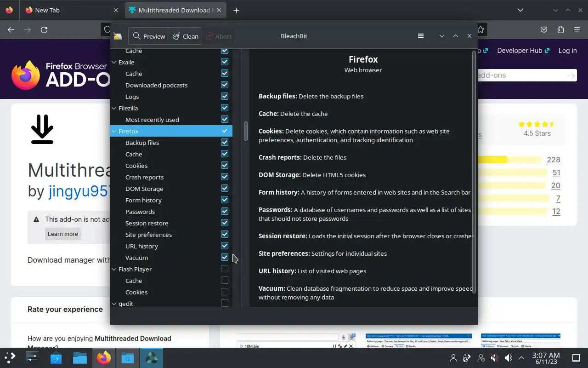Click the muted microphone tray icon
This screenshot has height=368, width=588.
click(x=494, y=358)
